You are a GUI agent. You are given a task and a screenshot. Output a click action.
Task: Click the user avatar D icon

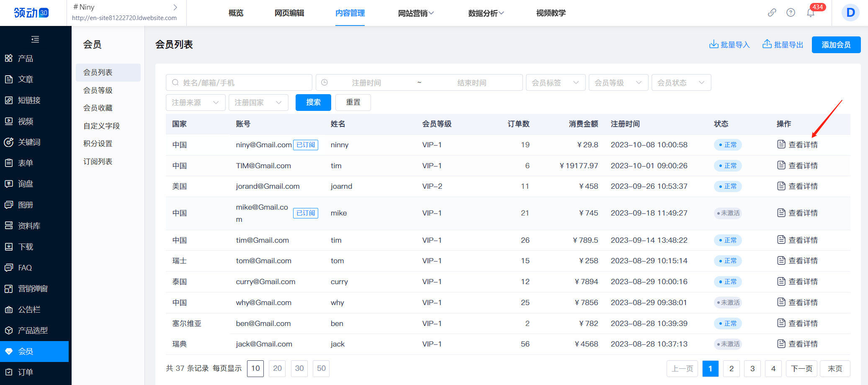point(850,13)
